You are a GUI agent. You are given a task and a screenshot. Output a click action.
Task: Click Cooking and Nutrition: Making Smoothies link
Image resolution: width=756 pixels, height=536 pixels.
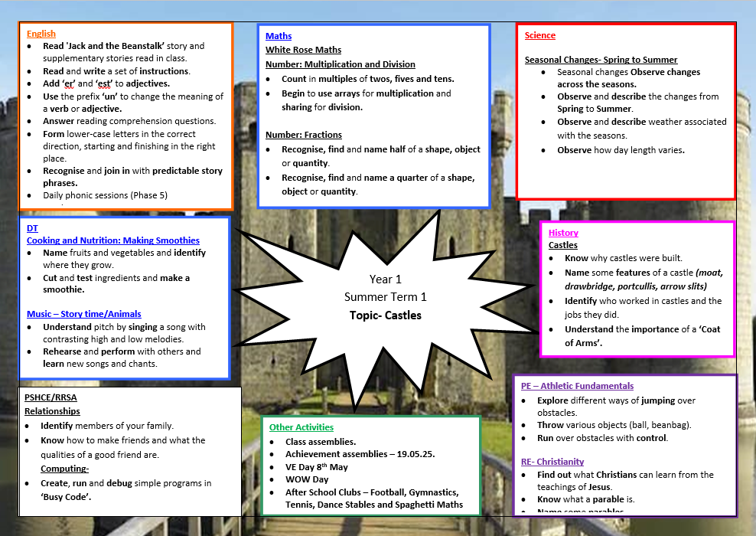(x=112, y=240)
